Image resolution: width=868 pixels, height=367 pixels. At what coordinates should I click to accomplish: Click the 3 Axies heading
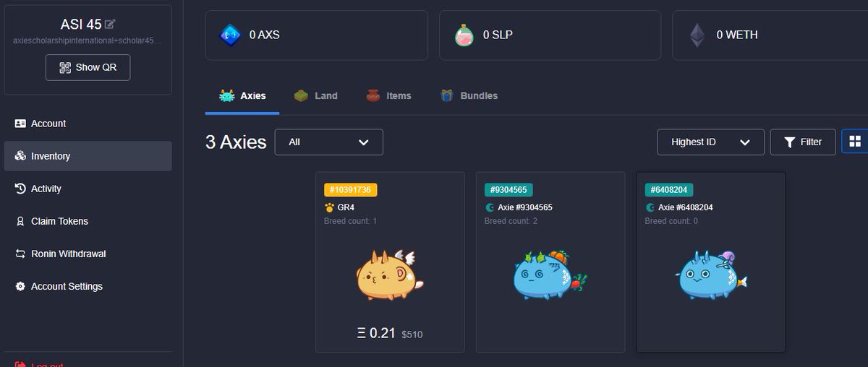(x=236, y=142)
